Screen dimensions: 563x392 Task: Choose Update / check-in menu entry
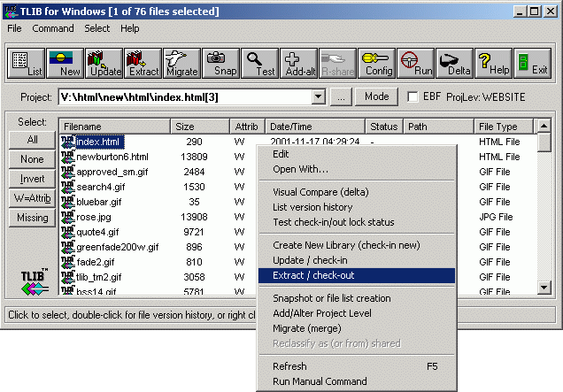(x=357, y=260)
